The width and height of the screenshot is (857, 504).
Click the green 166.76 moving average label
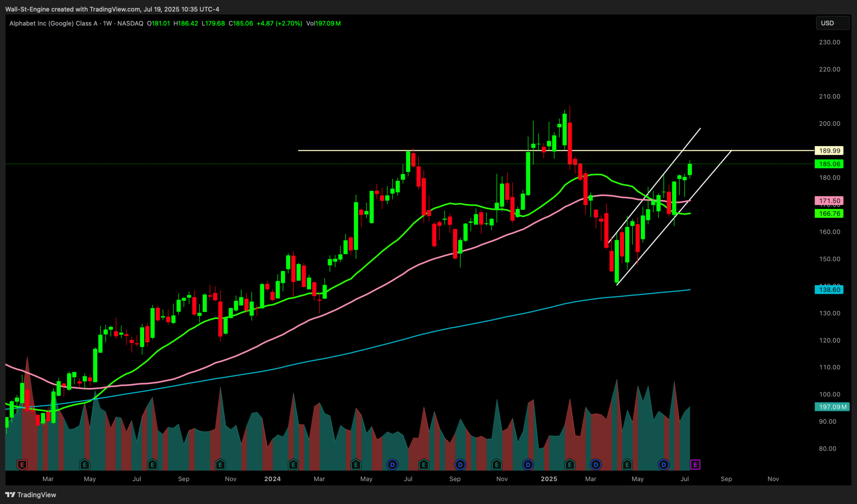click(829, 214)
